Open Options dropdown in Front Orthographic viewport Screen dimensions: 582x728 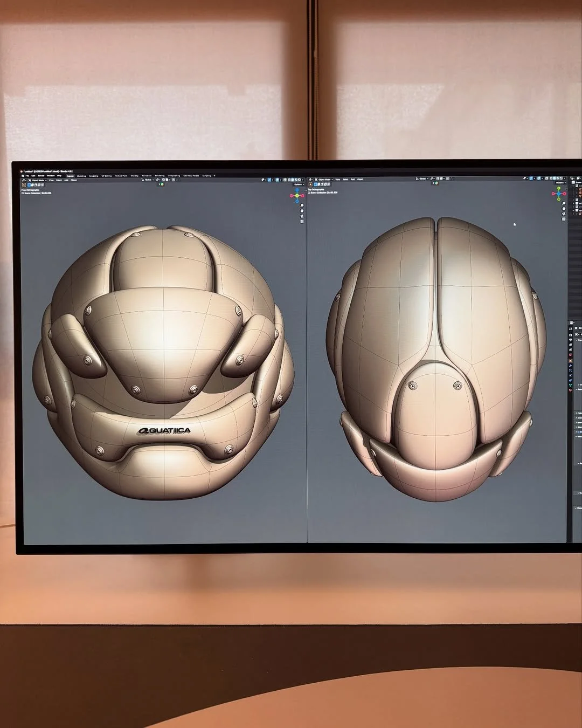[x=299, y=184]
